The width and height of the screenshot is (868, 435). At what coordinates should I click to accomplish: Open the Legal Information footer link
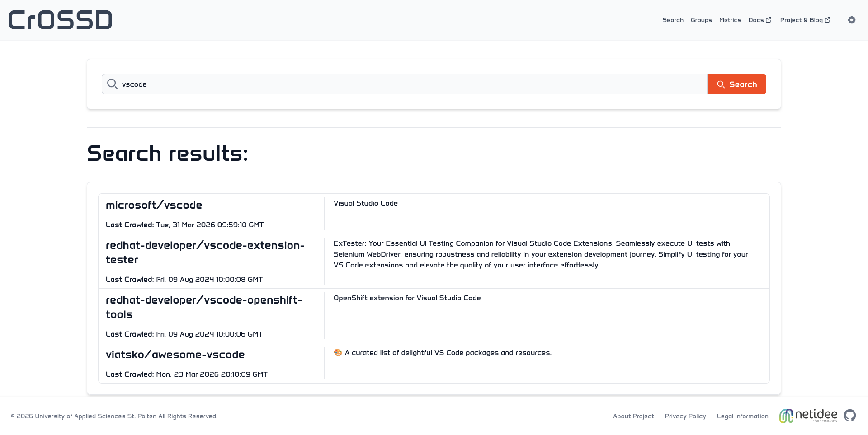pos(742,416)
